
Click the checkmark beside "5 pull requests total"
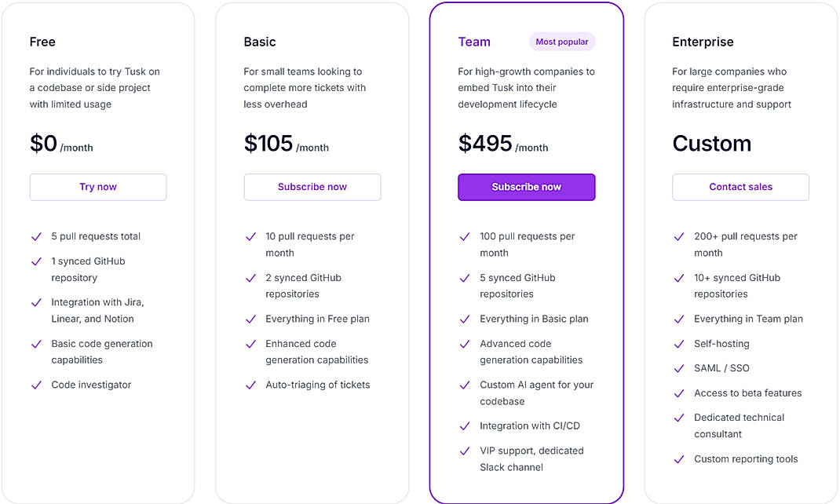[36, 236]
